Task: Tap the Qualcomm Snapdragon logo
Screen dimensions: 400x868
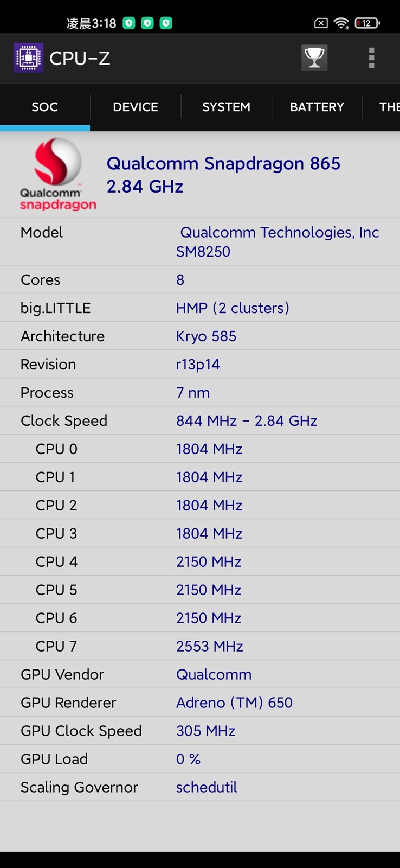Action: 57,174
